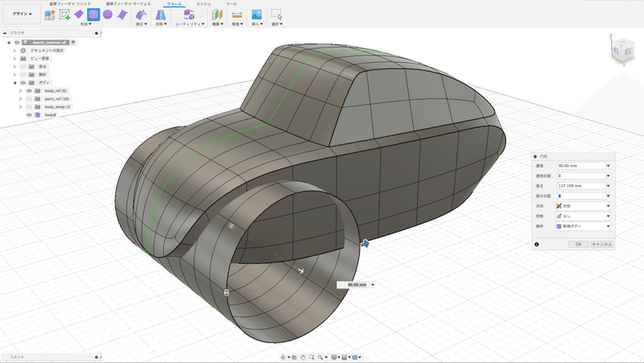Open the 操作 (operation) dropdown showing 新規ボディ
Image resolution: width=644 pixels, height=363 pixels.
584,225
